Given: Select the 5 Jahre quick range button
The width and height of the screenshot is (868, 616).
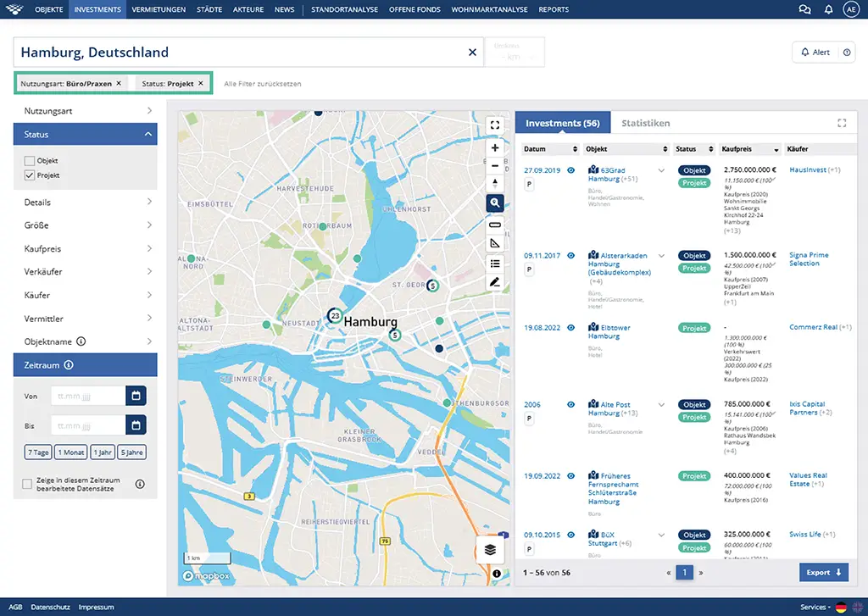Looking at the screenshot, I should coord(131,452).
